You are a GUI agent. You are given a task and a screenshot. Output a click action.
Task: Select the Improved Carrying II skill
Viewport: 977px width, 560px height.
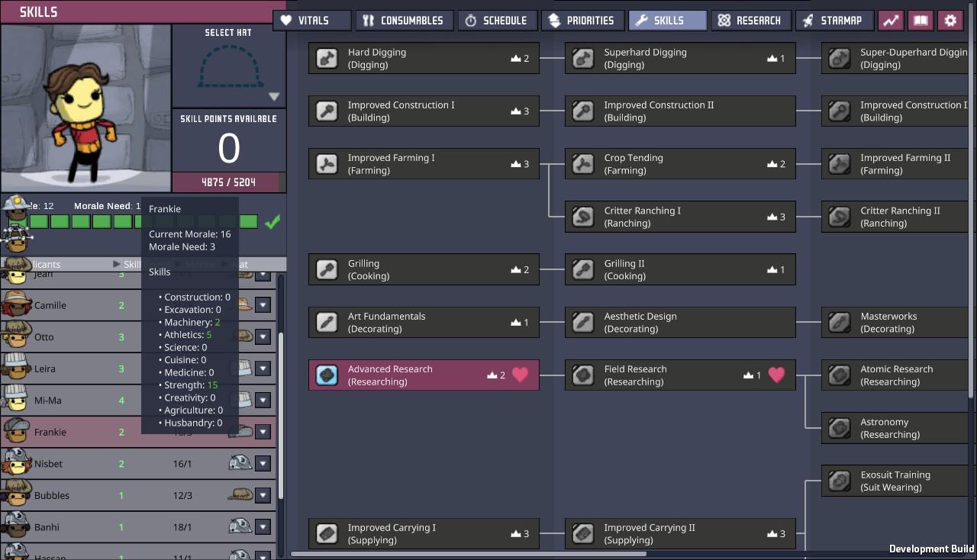pyautogui.click(x=679, y=533)
